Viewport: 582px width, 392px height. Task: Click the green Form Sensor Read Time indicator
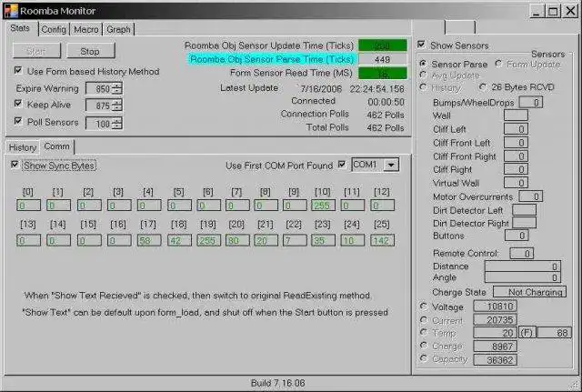tap(383, 73)
